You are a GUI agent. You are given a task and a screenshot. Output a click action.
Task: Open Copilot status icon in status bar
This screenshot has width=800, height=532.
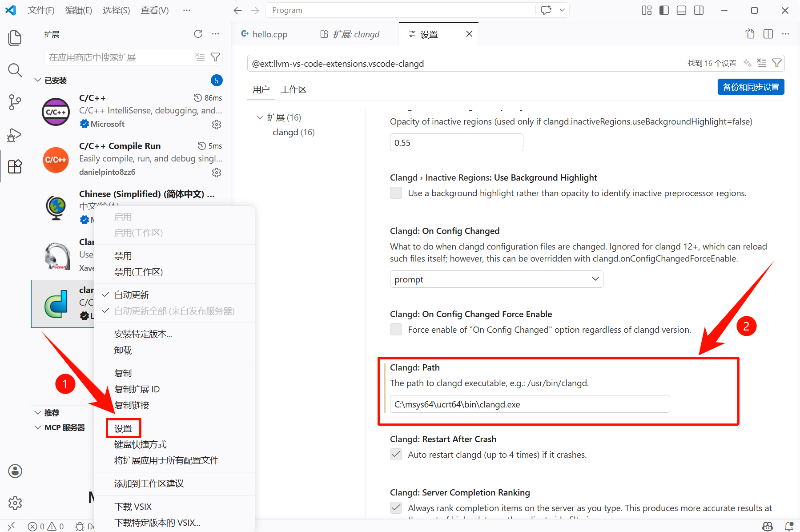768,527
